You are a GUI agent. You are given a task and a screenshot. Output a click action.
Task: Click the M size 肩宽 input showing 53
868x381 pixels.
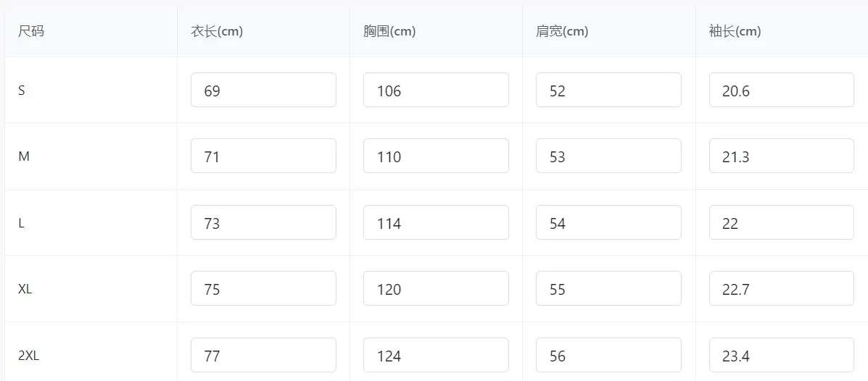pyautogui.click(x=608, y=156)
